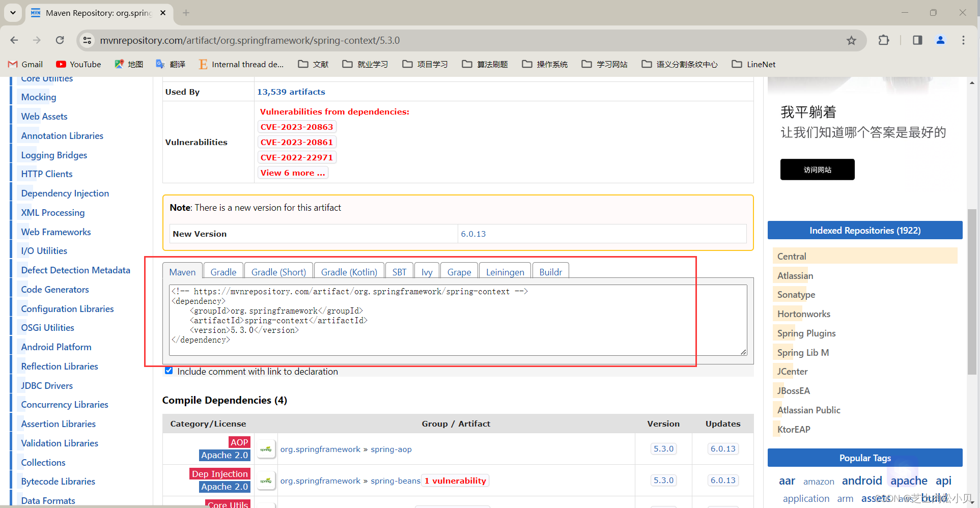Go back with the back arrow
Viewport: 980px width, 508px height.
click(x=14, y=40)
